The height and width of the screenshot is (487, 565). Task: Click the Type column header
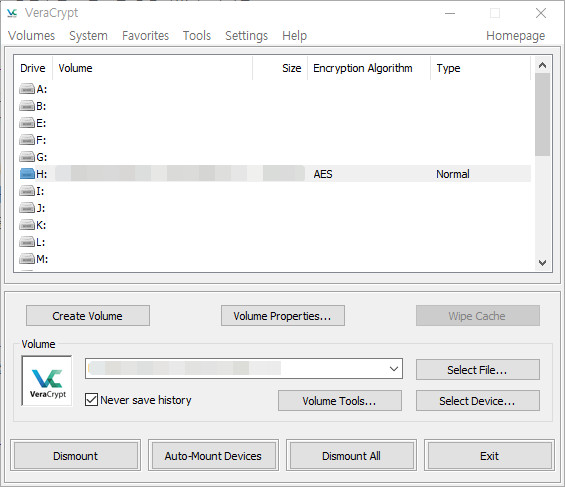(x=480, y=68)
